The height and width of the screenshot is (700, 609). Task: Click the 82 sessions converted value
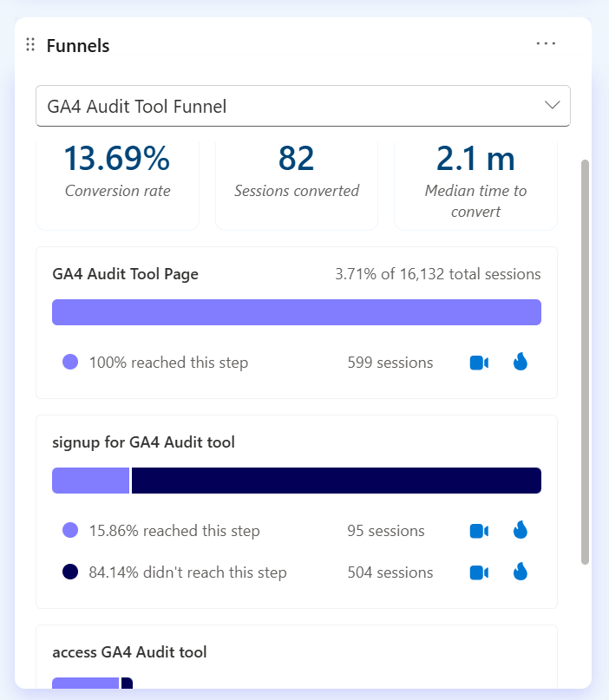pyautogui.click(x=297, y=159)
